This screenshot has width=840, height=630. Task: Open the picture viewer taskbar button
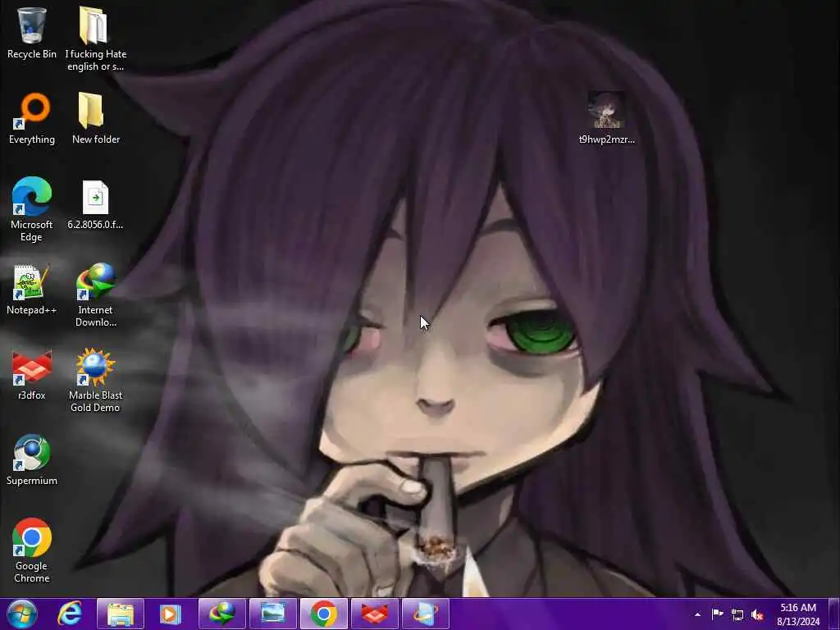tap(272, 614)
